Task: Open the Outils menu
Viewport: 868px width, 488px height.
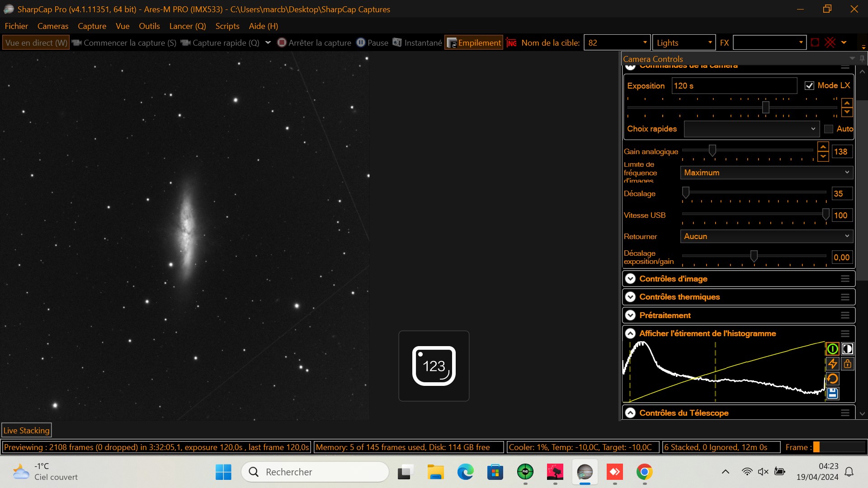Action: click(x=149, y=26)
